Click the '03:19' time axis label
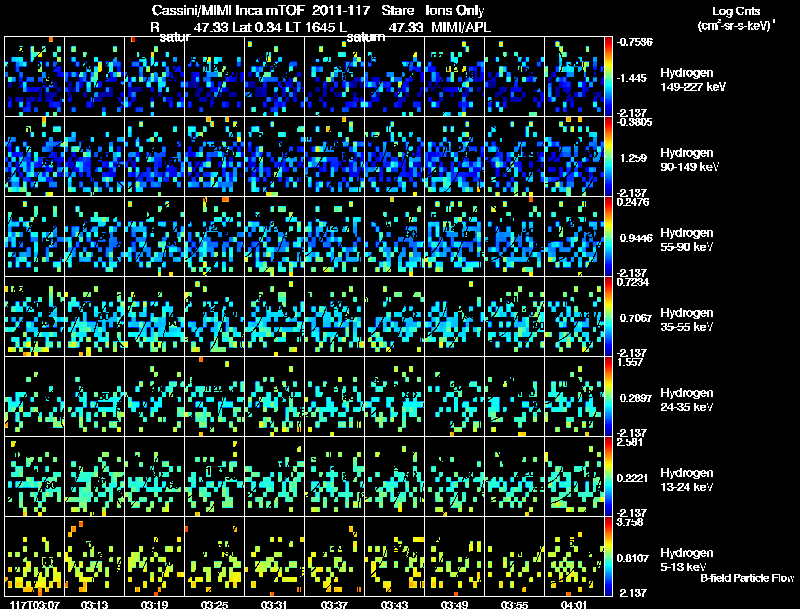The image size is (800, 609). [155, 604]
